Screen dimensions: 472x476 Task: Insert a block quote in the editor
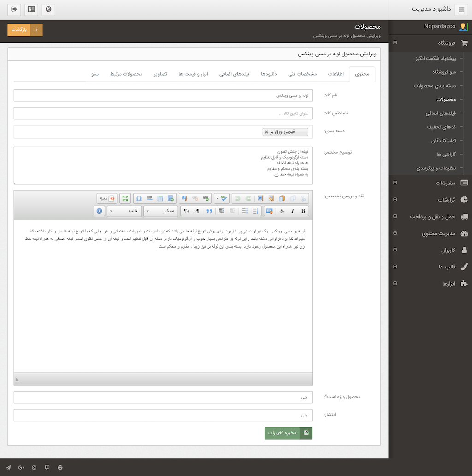210,211
